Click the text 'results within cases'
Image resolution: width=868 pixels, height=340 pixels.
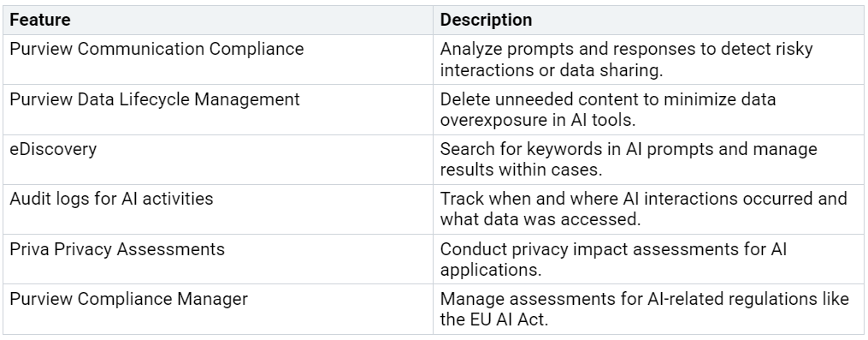[x=521, y=170]
